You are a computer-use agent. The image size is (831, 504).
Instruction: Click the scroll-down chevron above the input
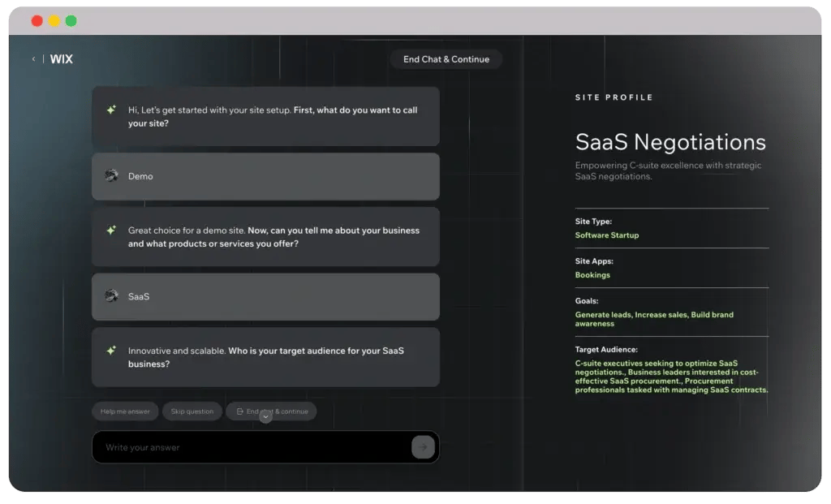pos(265,417)
